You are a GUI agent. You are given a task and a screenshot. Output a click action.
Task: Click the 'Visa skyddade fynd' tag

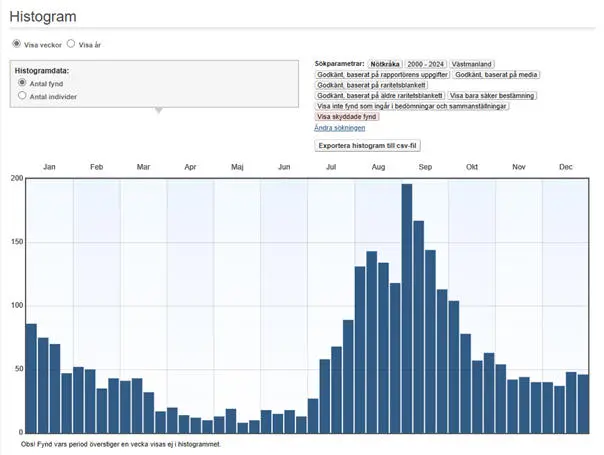tap(347, 117)
